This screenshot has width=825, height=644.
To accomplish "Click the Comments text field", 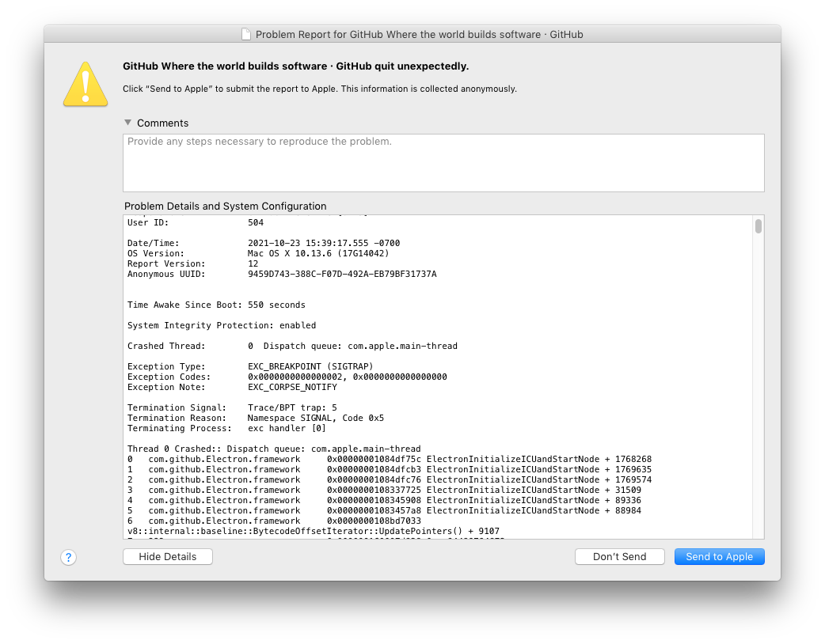I will tap(443, 163).
